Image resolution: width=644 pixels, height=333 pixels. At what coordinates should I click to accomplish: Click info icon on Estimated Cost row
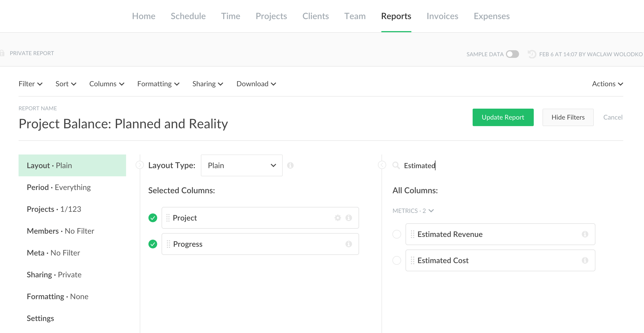click(585, 260)
